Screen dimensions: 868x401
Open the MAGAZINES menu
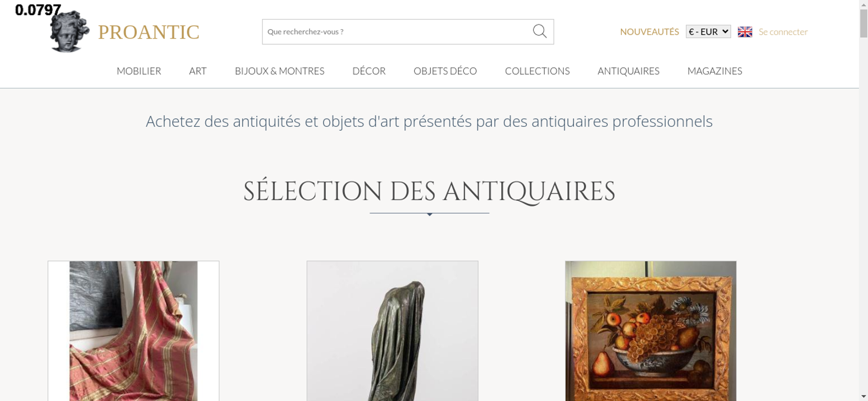[x=715, y=71]
